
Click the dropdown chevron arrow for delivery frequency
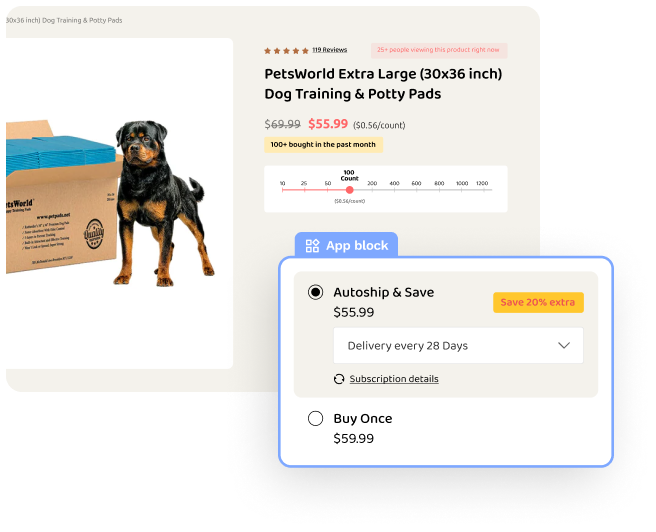564,345
